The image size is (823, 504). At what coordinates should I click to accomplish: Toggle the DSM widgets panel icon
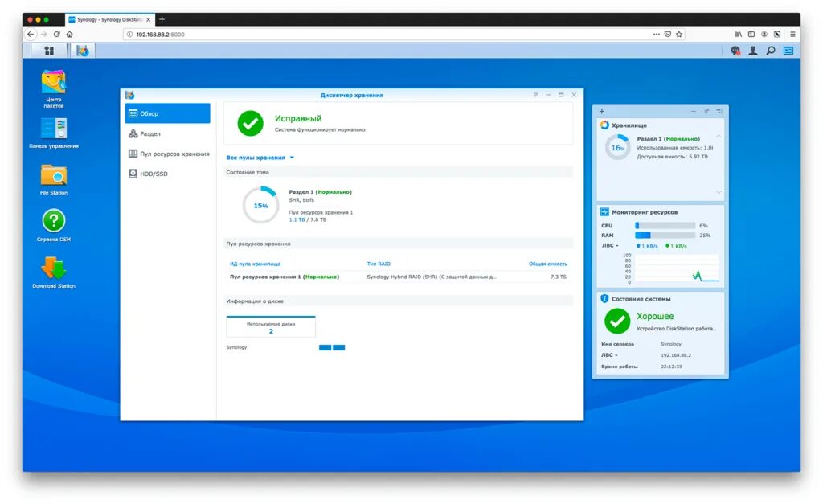click(788, 51)
